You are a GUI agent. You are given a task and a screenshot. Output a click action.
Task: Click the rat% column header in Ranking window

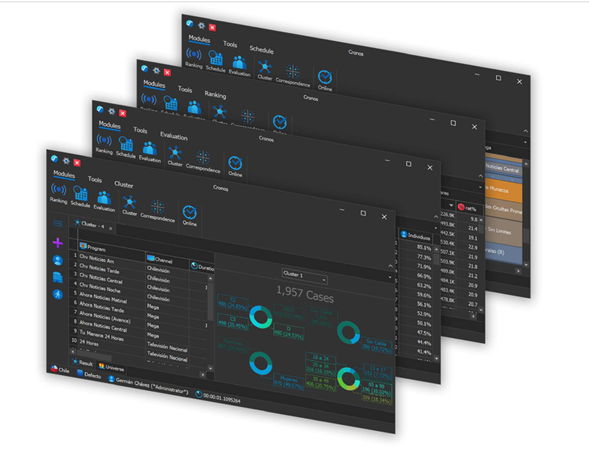click(x=468, y=207)
